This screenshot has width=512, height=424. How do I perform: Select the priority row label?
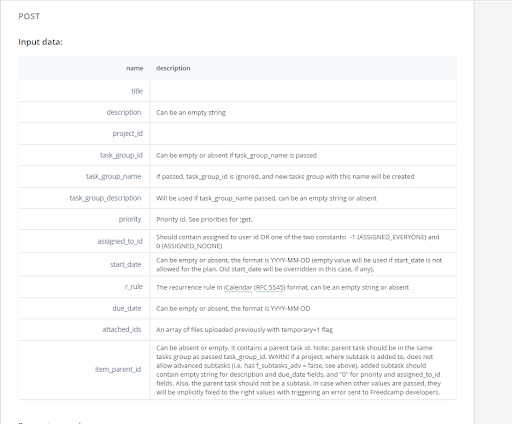pos(130,219)
